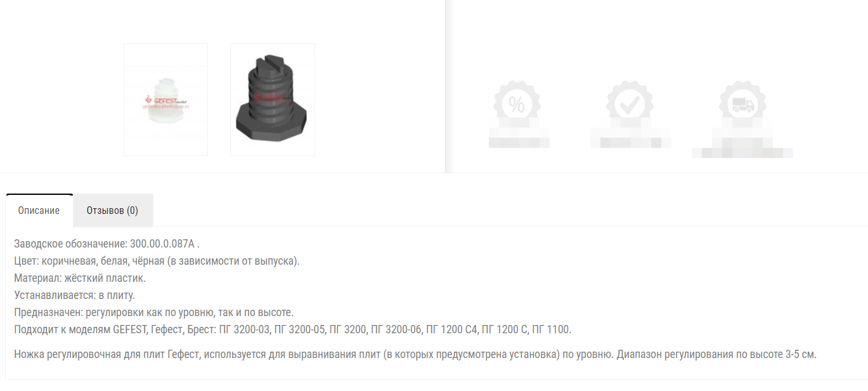This screenshot has height=391, width=868.
Task: Click the Материал: жёсткий пластик line
Action: click(80, 278)
